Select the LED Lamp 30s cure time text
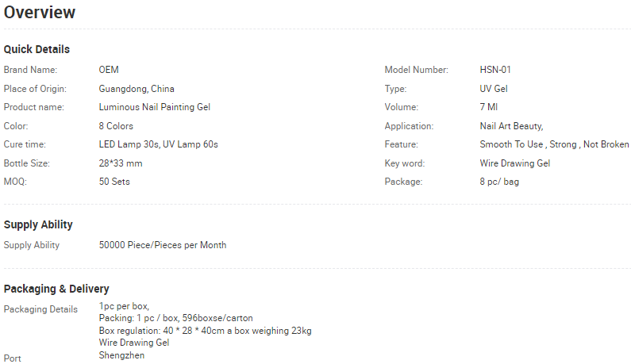This screenshot has width=631, height=364. [129, 144]
